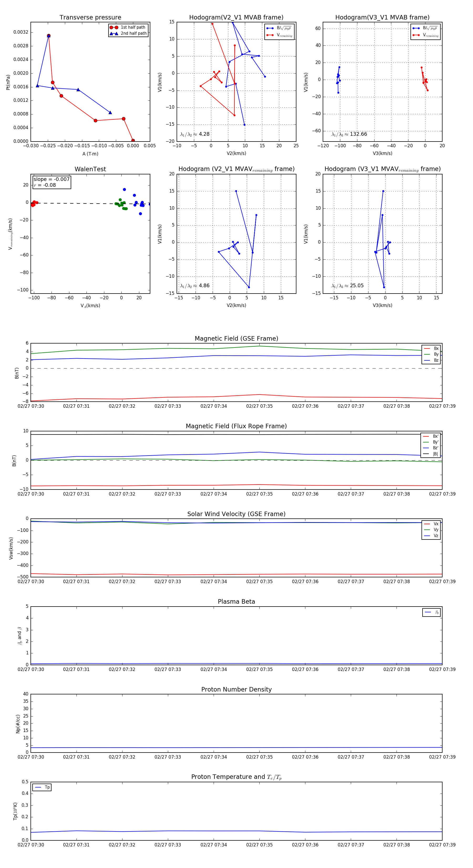
Task: Click the 'Plasma Beta' plot title
Action: click(236, 602)
